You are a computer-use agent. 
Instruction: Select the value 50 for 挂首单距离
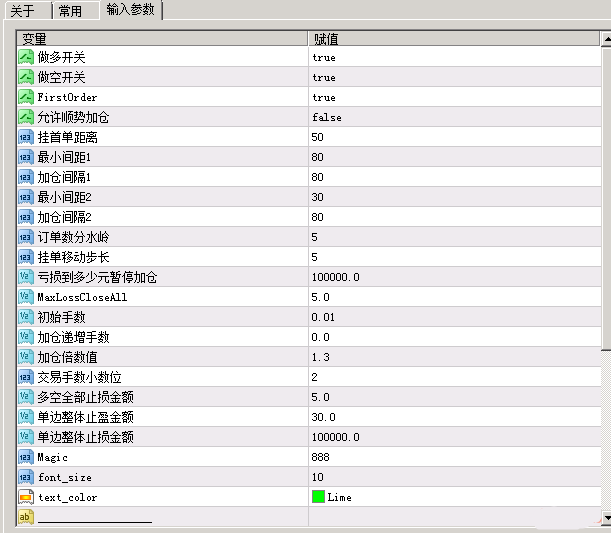318,137
